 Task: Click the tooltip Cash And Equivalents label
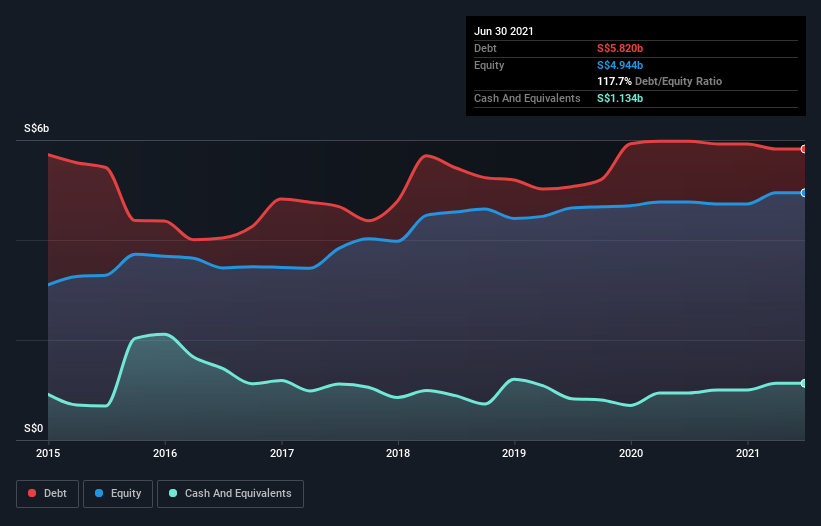[527, 98]
